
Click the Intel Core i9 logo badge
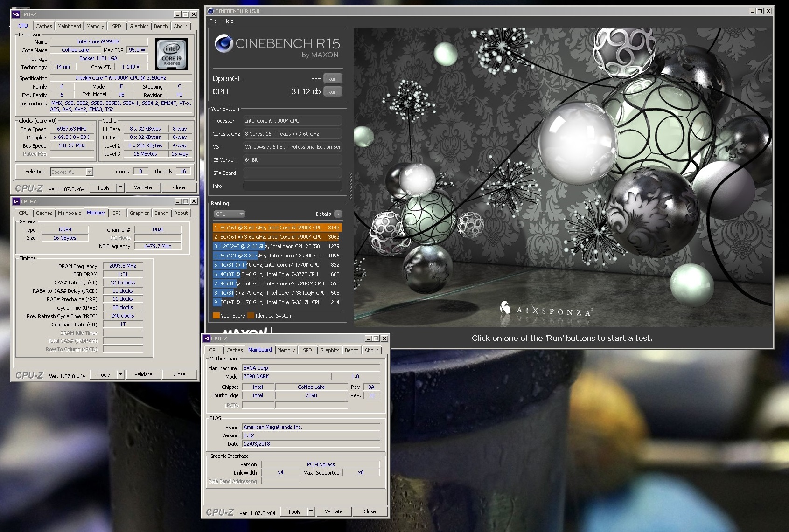point(171,55)
